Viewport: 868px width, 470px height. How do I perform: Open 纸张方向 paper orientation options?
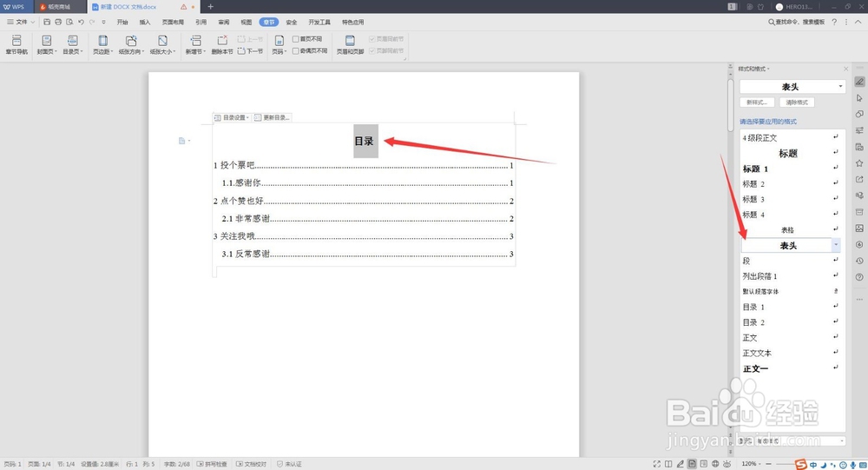131,44
